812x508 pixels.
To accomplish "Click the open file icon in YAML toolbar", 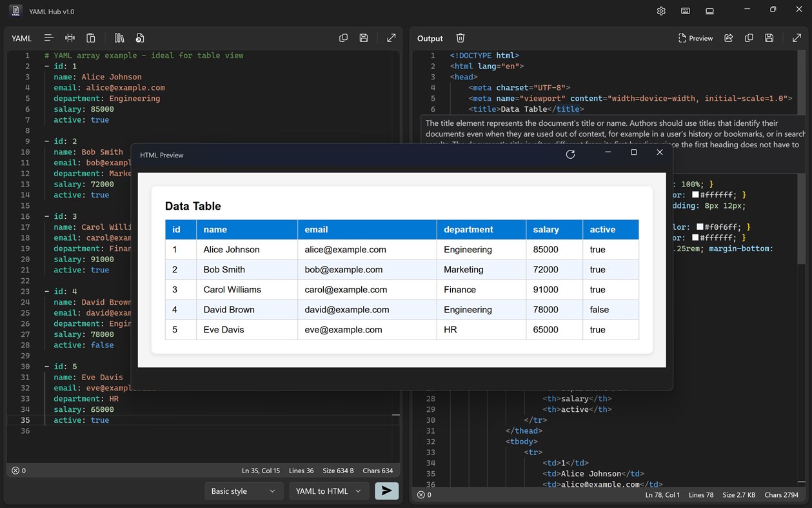I will [140, 38].
